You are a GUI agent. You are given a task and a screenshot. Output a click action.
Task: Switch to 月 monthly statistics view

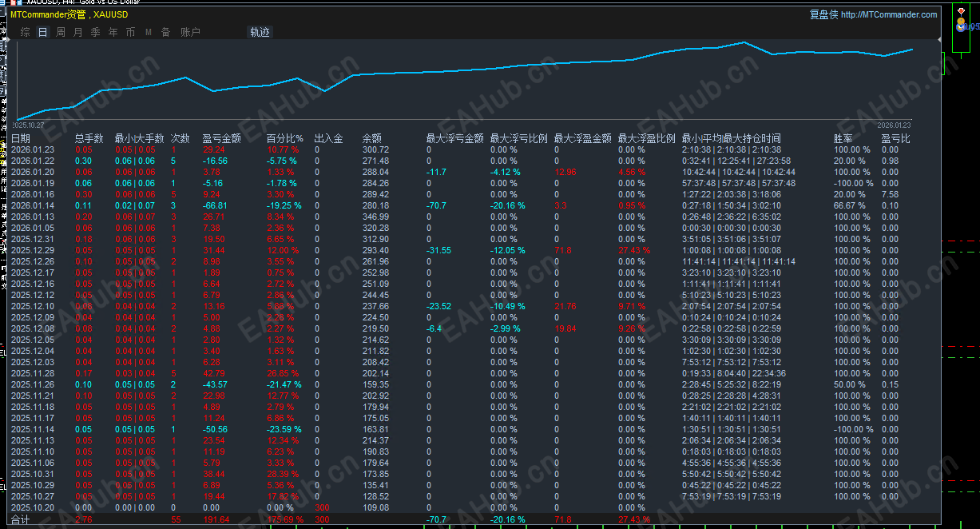tap(76, 32)
